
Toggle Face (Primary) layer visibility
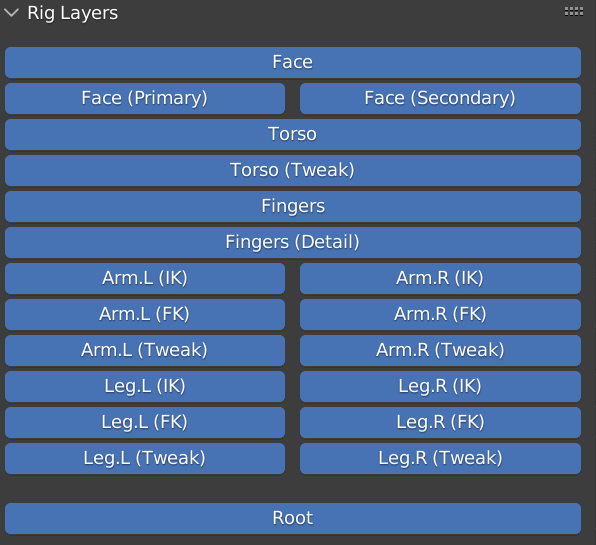[x=145, y=98]
